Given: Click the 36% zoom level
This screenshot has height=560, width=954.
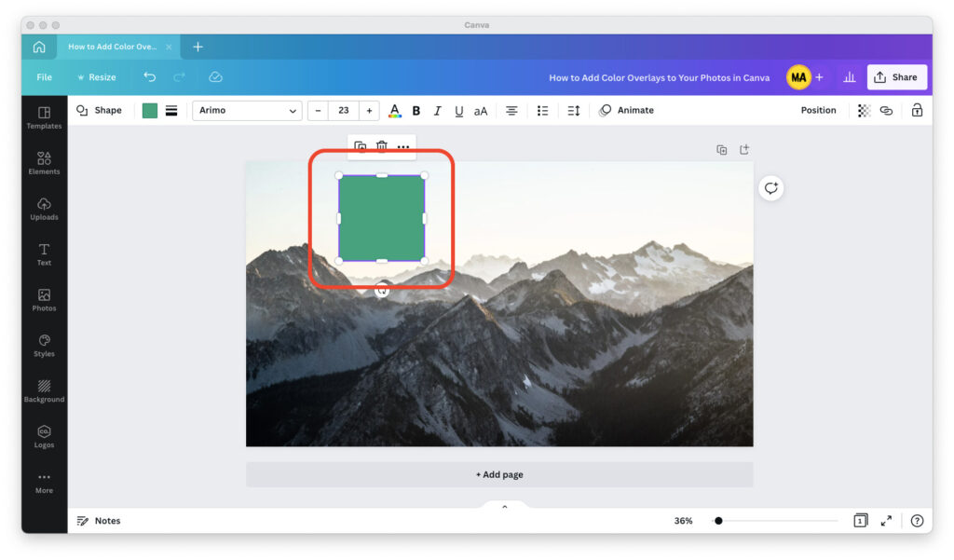Looking at the screenshot, I should coord(683,521).
